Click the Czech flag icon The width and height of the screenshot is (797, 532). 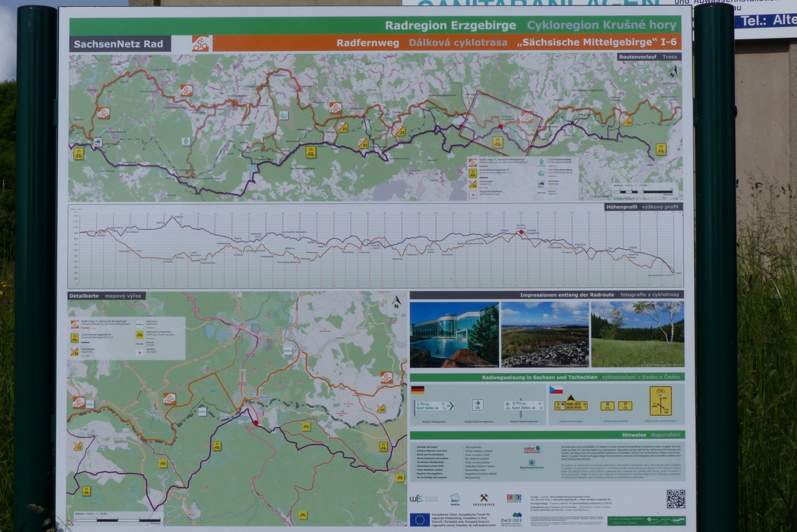click(x=556, y=390)
